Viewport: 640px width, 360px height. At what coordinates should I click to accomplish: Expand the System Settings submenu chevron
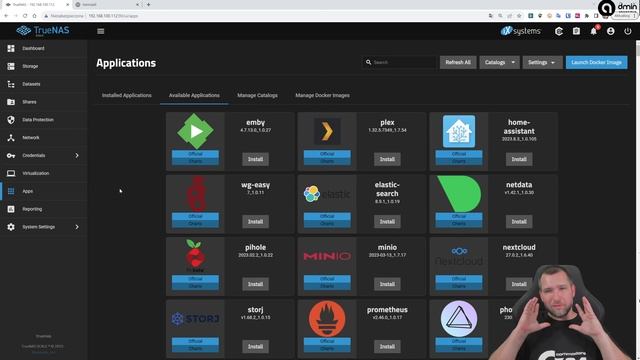(x=77, y=227)
